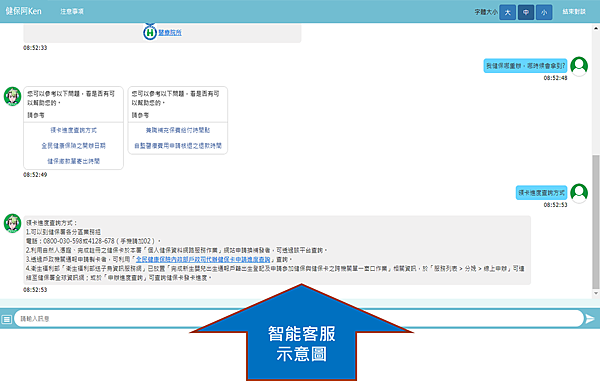Screen dimensions: 600x381
Task: Click the 字體大小 label
Action: [486, 12]
